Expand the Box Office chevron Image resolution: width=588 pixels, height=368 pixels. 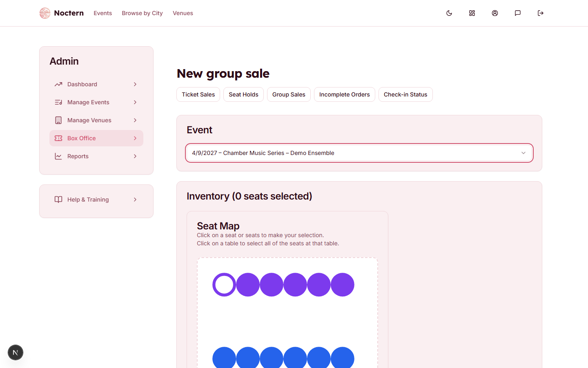135,138
